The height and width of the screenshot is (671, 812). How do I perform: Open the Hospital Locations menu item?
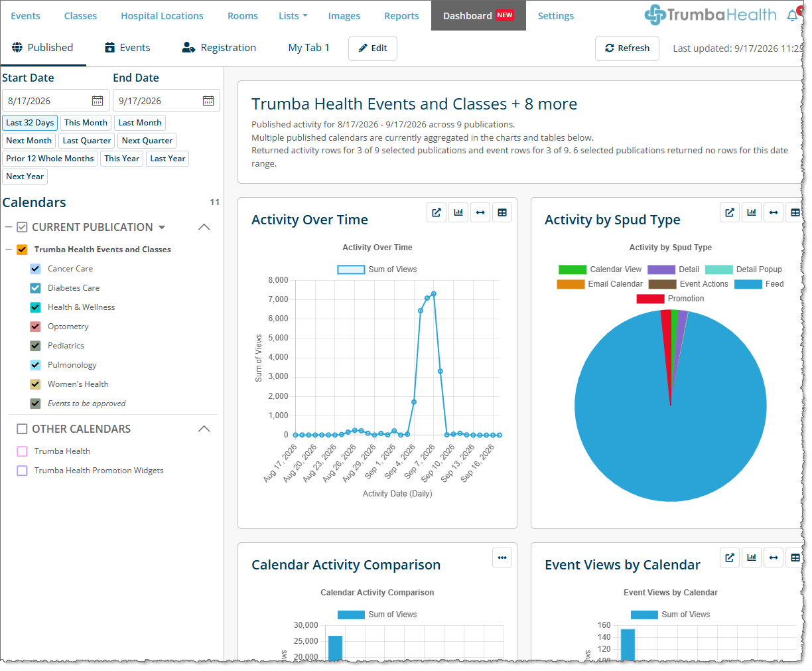[x=162, y=16]
